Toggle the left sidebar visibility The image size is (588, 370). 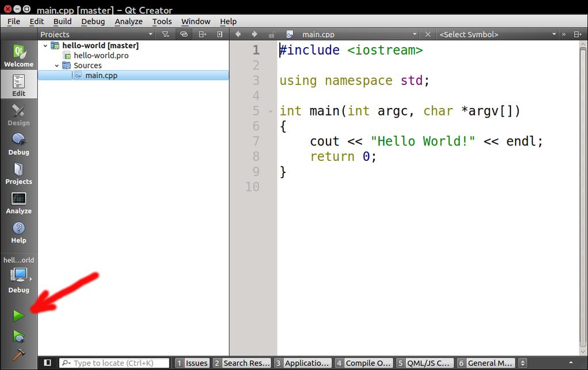(47, 363)
